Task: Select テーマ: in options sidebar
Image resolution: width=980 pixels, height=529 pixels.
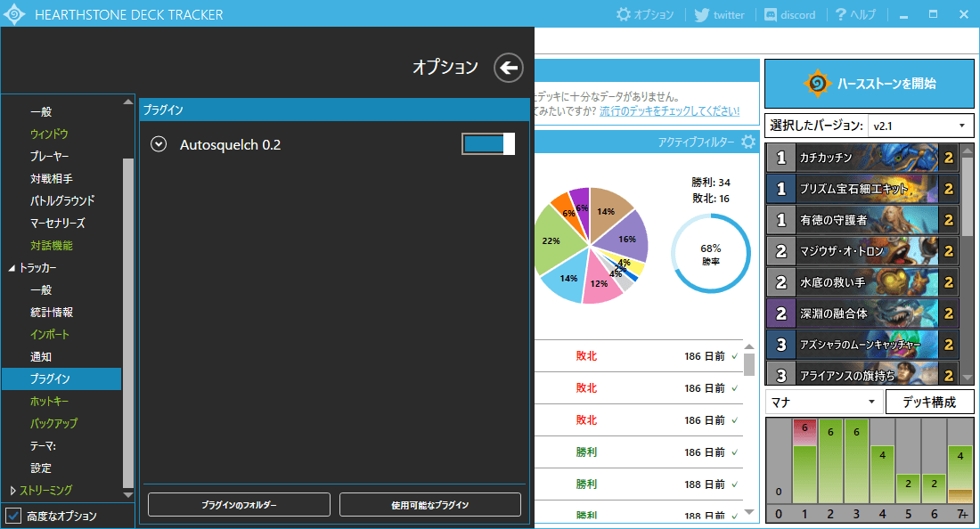Action: [x=43, y=446]
